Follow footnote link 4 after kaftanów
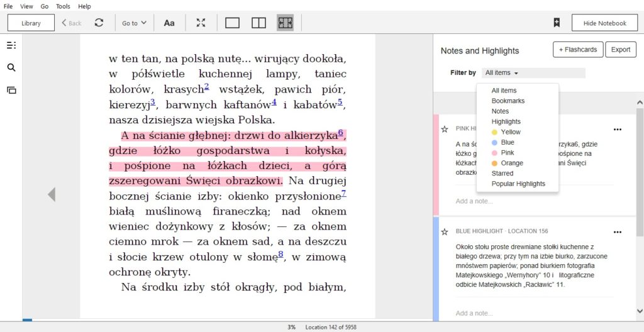This screenshot has width=644, height=332. coord(274,102)
